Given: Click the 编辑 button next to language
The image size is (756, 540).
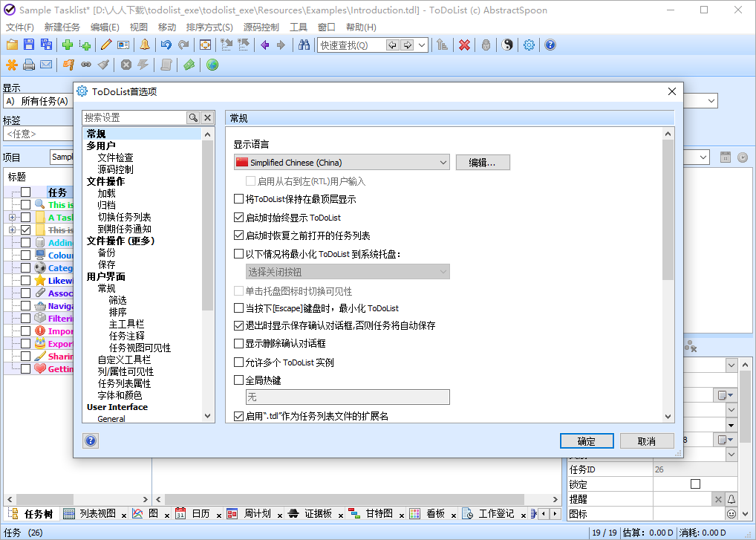Looking at the screenshot, I should pos(483,162).
